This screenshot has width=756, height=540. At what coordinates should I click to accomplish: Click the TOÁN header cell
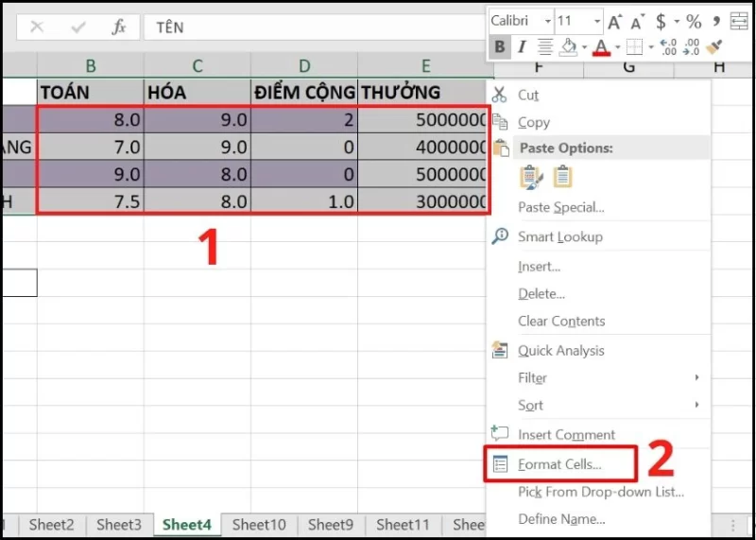point(91,92)
